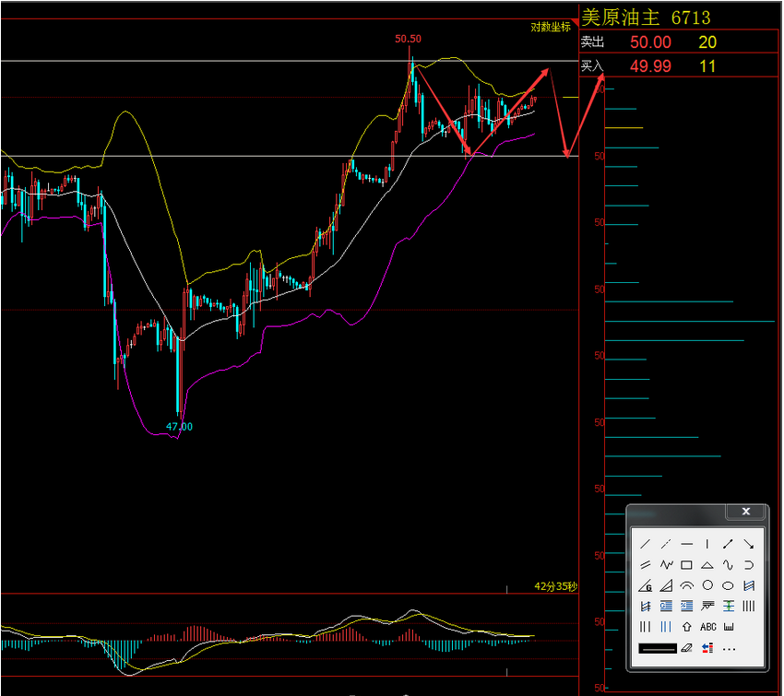Select the sine wave curve tool

point(728,565)
